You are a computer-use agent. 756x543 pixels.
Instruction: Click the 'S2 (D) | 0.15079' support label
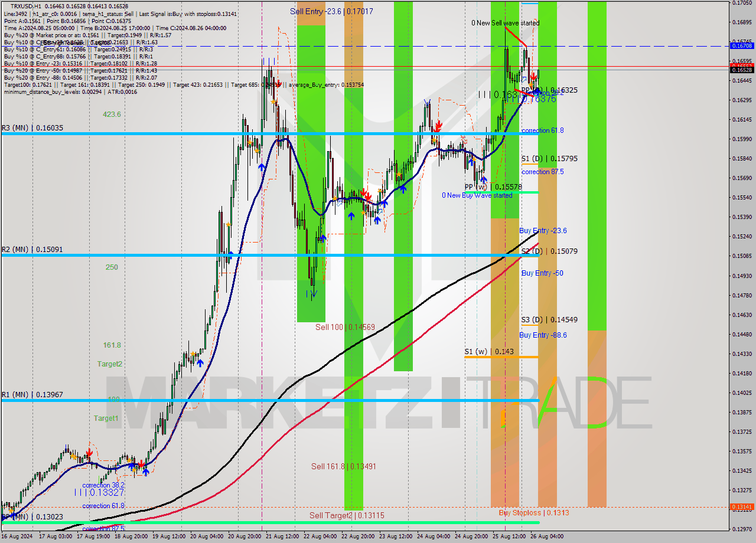(x=549, y=251)
